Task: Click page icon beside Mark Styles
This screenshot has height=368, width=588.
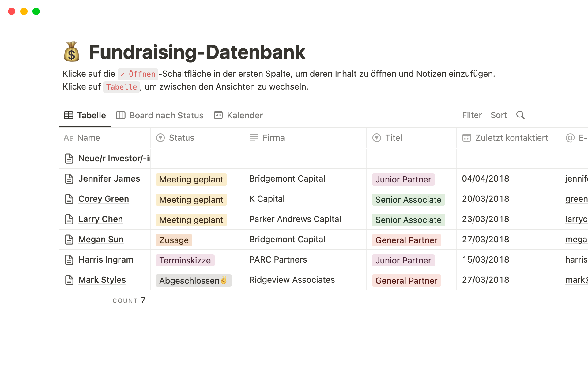Action: [69, 280]
